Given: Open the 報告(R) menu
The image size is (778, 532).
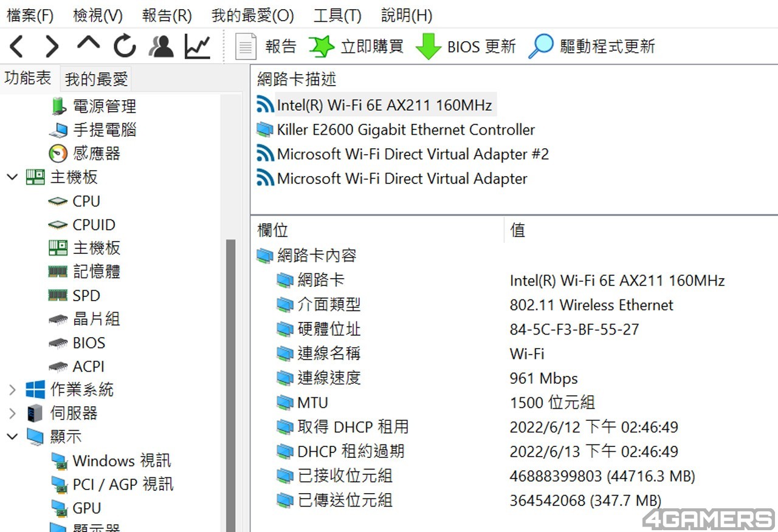Looking at the screenshot, I should click(167, 15).
